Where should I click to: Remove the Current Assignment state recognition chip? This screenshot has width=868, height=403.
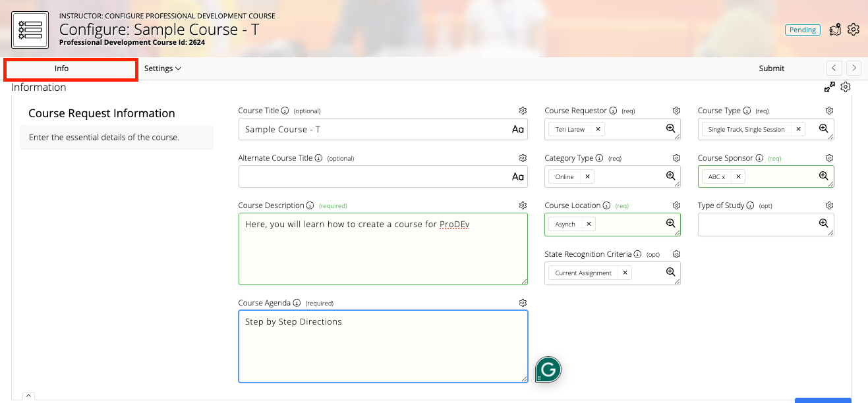[625, 272]
